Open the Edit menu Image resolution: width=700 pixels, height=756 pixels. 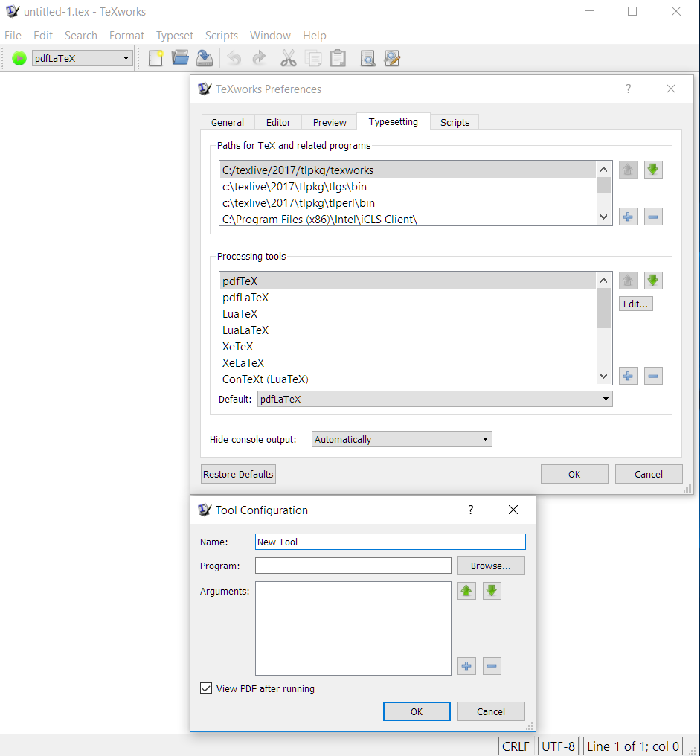43,36
